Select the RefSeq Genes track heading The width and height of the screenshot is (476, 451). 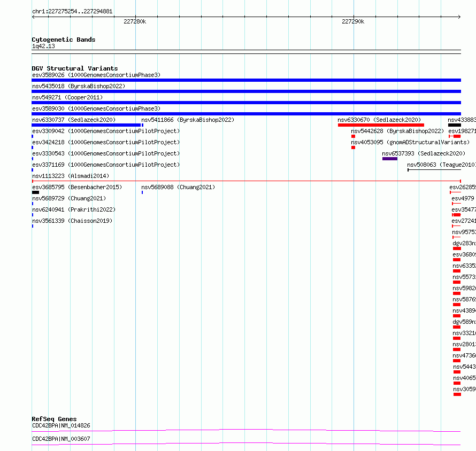(x=54, y=419)
